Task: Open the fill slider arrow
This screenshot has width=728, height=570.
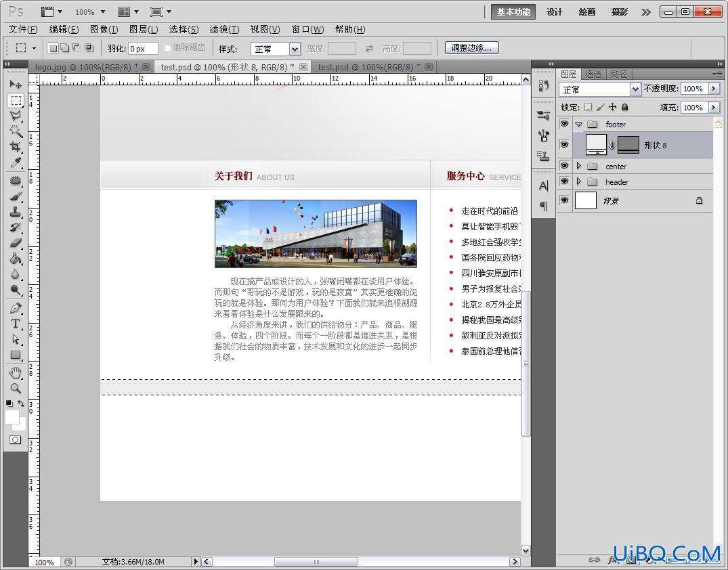Action: (714, 107)
